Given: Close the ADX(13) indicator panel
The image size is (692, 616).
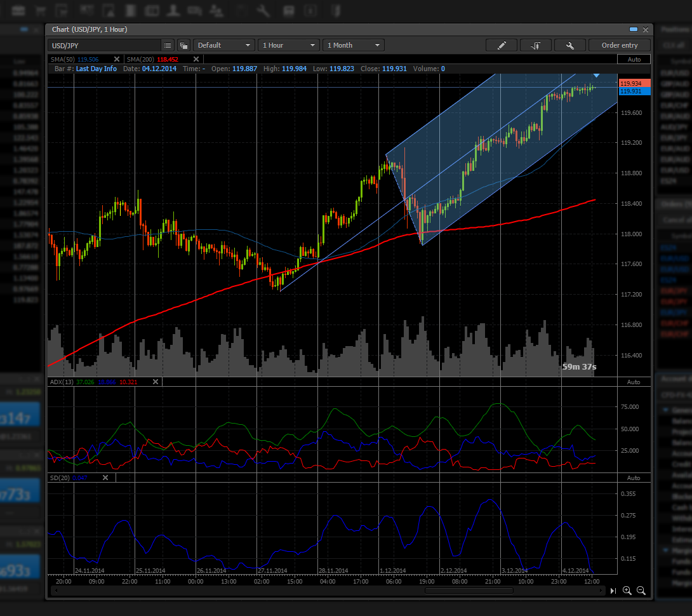Looking at the screenshot, I should 156,382.
